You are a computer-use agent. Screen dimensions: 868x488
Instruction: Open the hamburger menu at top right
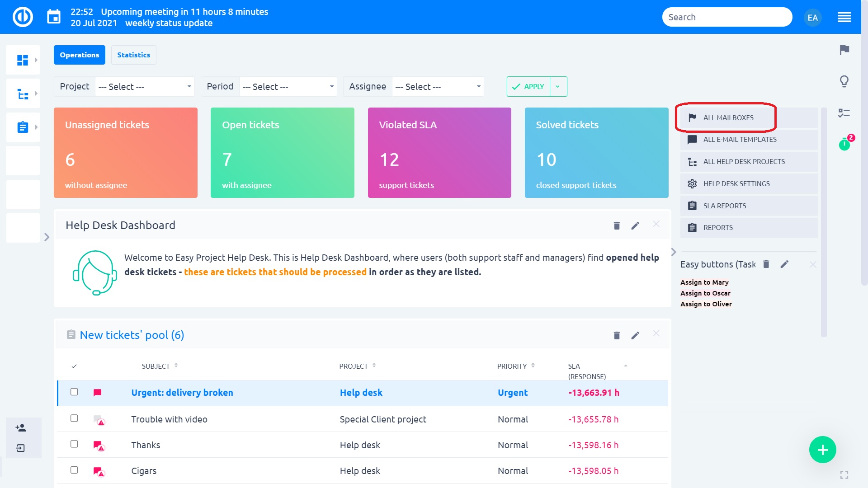(844, 17)
